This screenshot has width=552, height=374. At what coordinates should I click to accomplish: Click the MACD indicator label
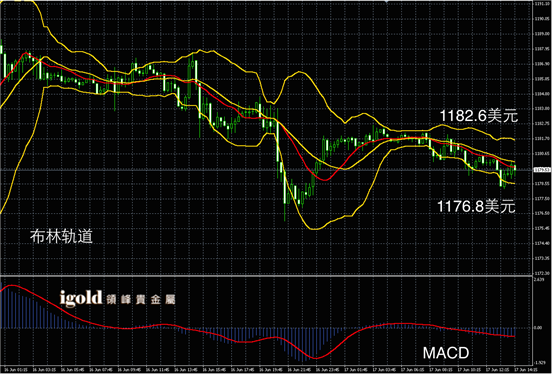click(x=446, y=353)
